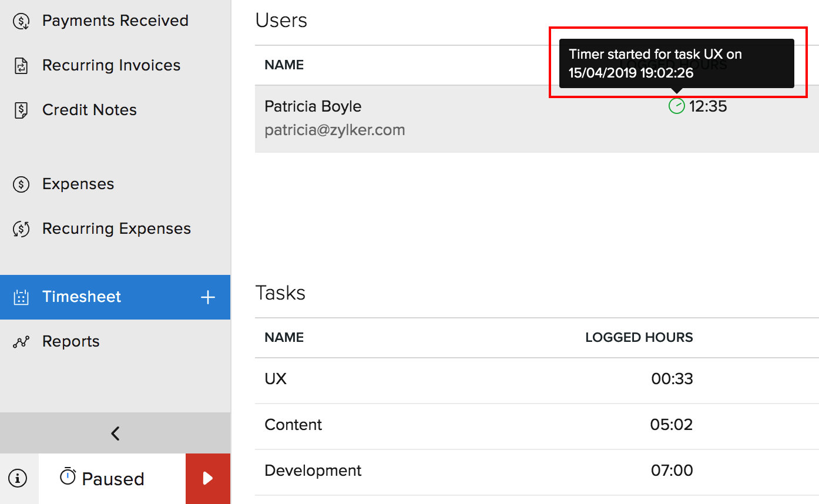819x504 pixels.
Task: Click the NAME column header under Users
Action: (284, 65)
